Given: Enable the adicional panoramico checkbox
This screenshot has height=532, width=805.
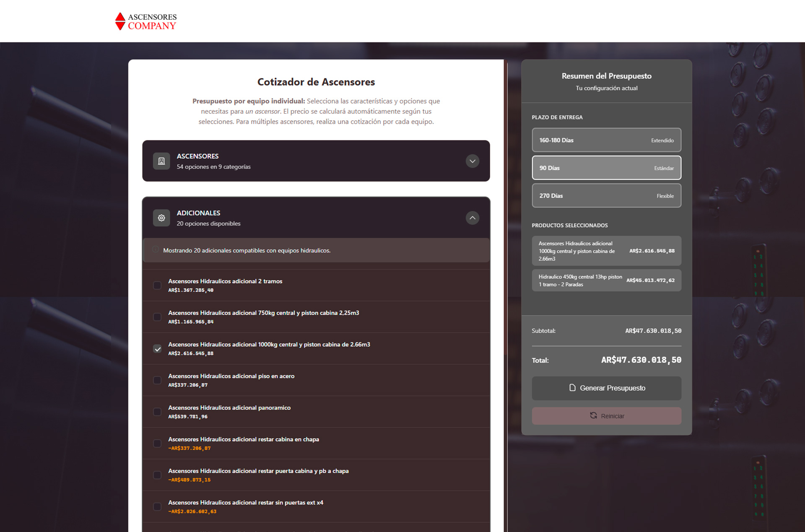Looking at the screenshot, I should pos(157,412).
